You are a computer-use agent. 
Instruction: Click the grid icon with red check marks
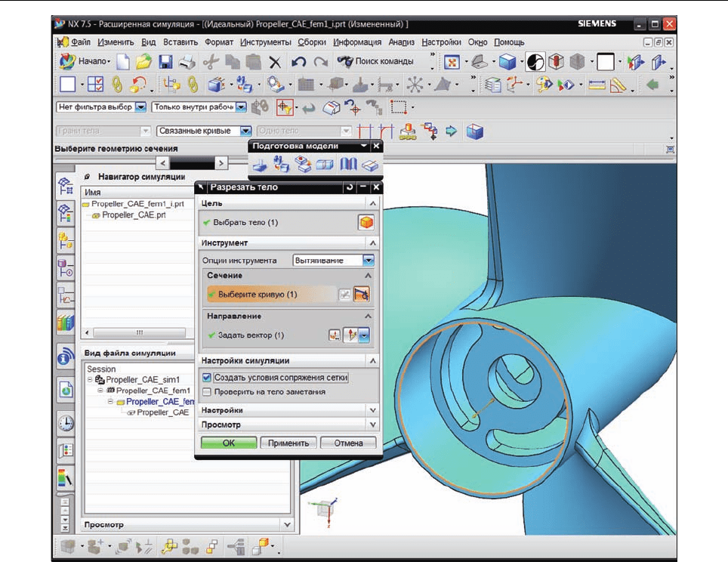coord(96,84)
